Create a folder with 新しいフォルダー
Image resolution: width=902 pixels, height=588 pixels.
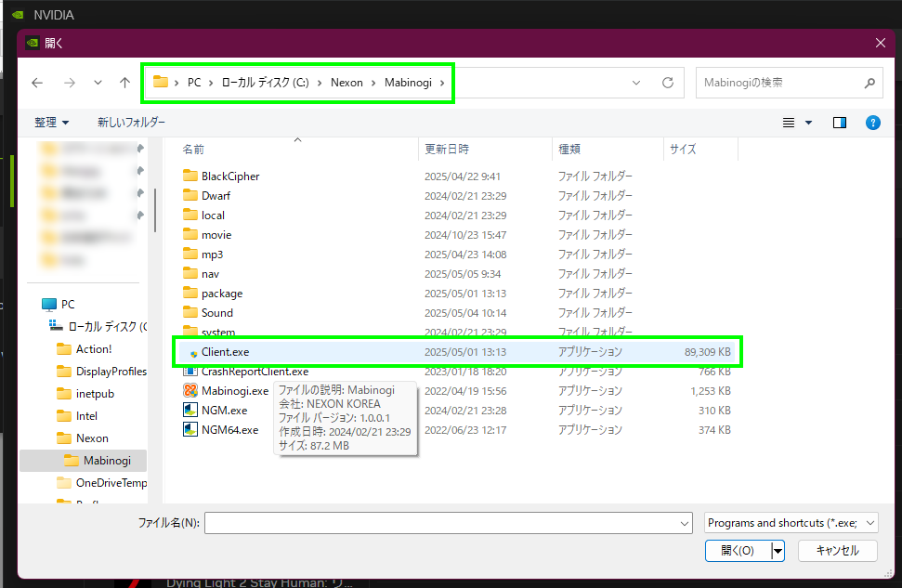click(131, 123)
